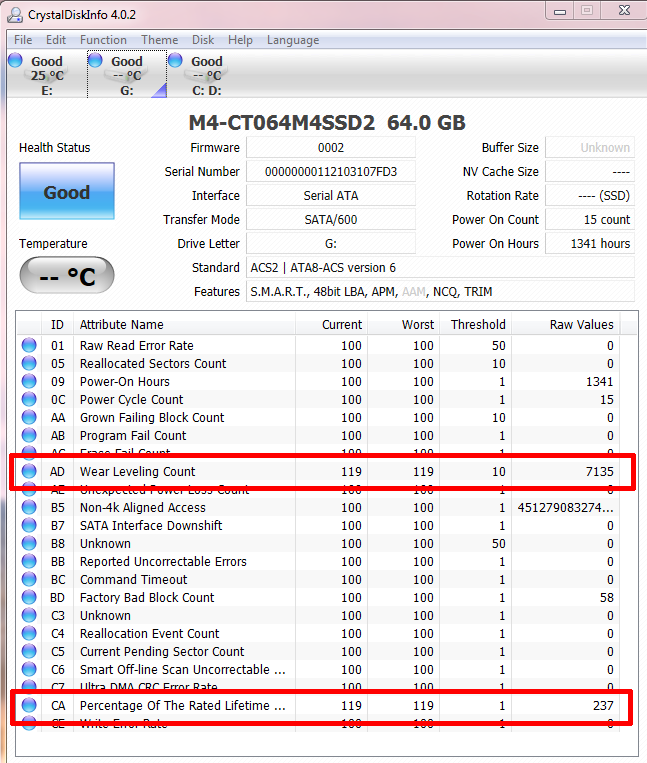Select the Reallocation Event Count attribute name
Viewport: 647px width, 763px height.
pos(150,634)
